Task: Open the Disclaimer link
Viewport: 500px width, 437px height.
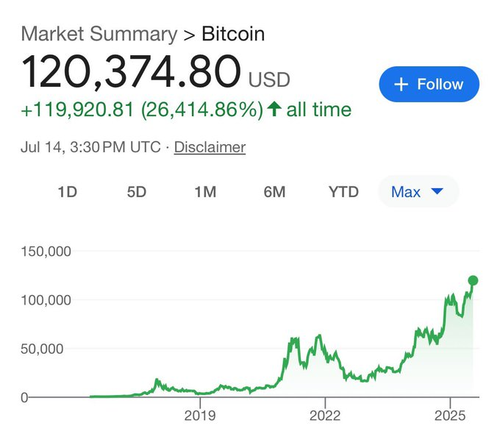Action: click(210, 147)
